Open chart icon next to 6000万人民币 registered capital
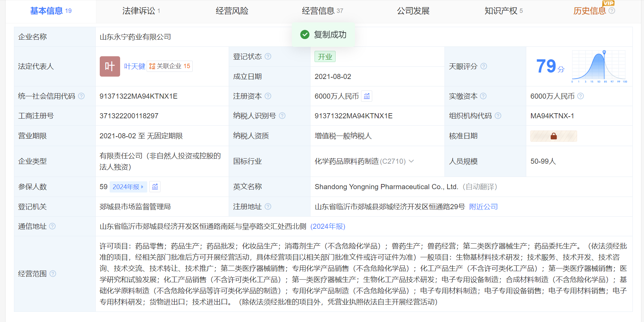Screen dimensions: 644x322 coord(367,96)
